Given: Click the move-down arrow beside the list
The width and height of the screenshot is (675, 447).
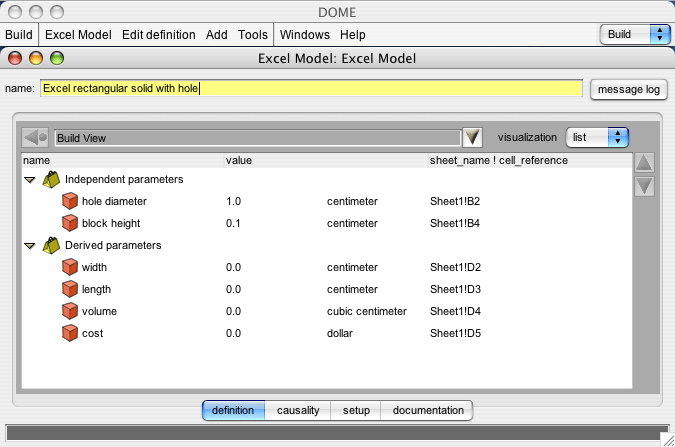Looking at the screenshot, I should point(644,186).
